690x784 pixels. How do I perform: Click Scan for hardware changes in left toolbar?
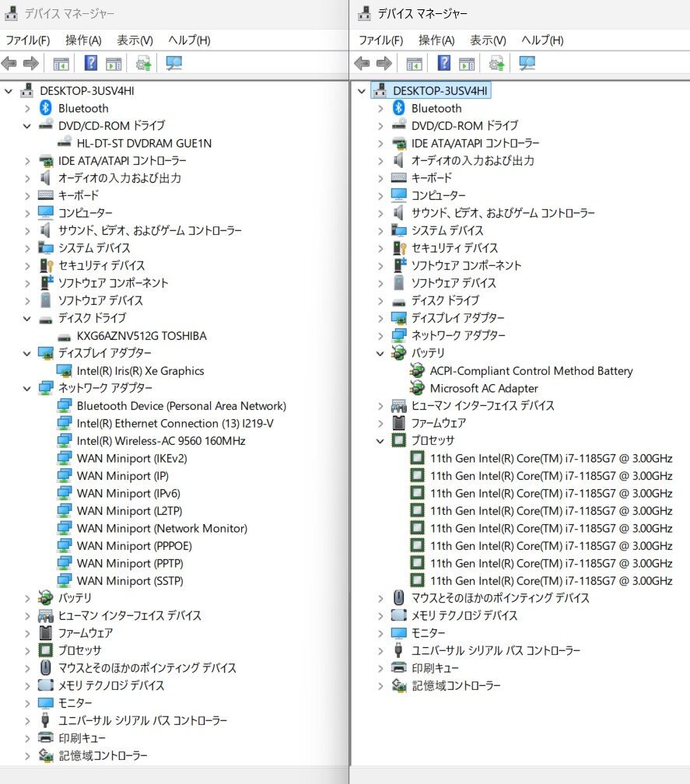(x=173, y=63)
